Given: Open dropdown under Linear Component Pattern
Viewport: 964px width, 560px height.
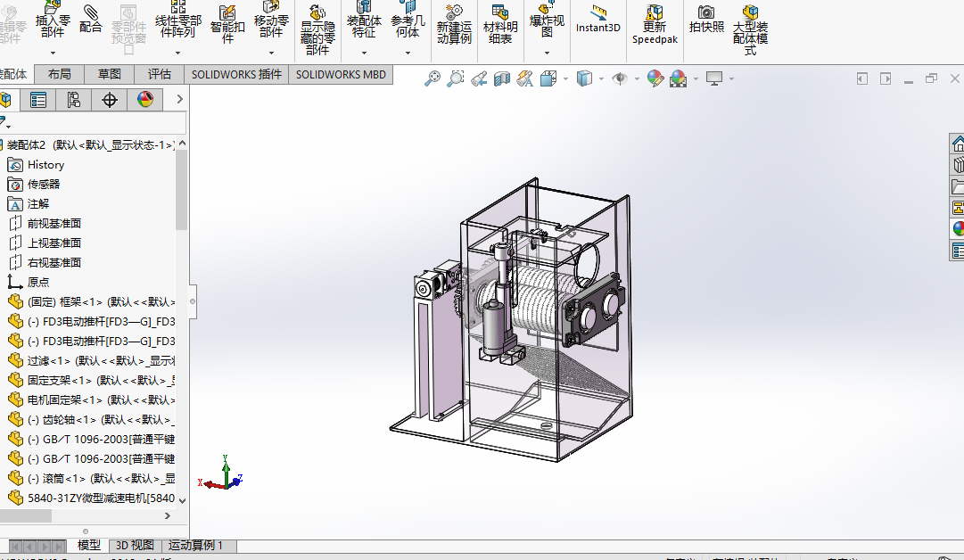Looking at the screenshot, I should click(177, 53).
